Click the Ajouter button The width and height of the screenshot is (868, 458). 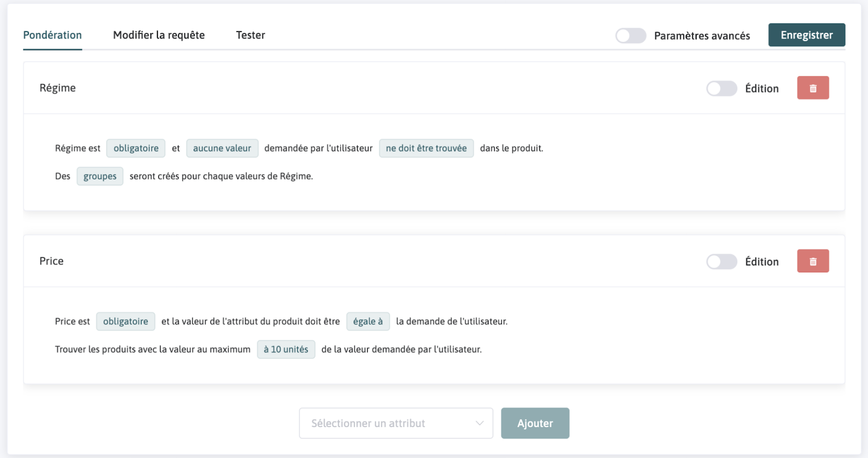pyautogui.click(x=535, y=423)
